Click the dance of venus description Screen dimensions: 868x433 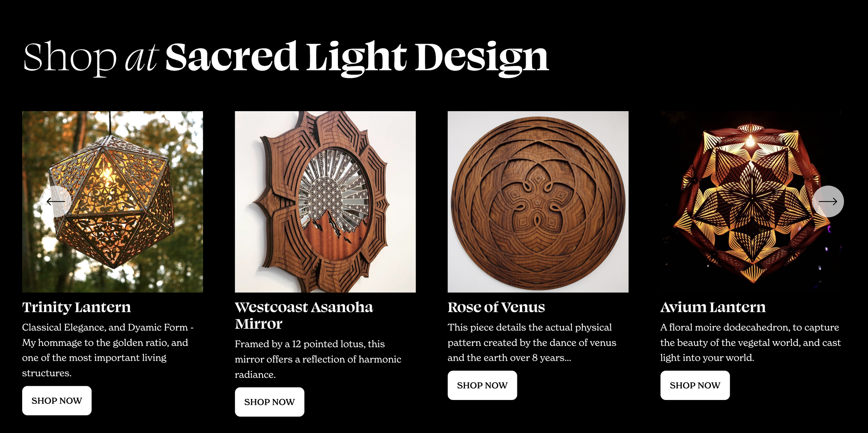(532, 342)
